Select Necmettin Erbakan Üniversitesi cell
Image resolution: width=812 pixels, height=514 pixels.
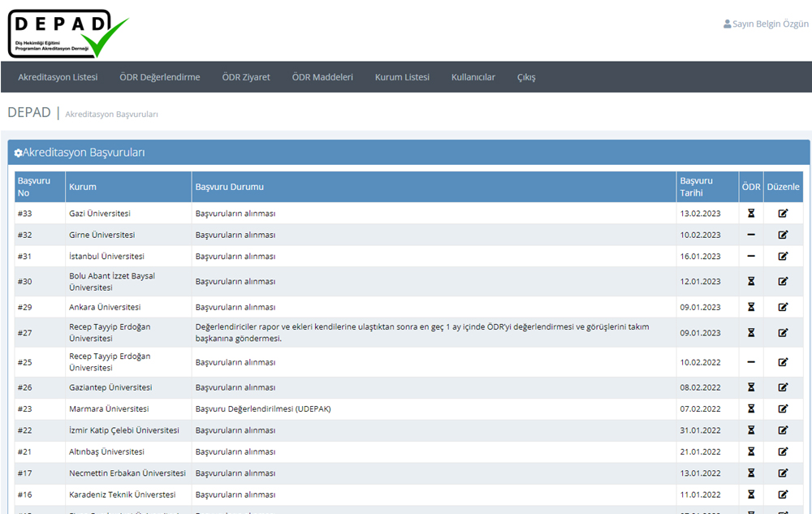coord(127,473)
